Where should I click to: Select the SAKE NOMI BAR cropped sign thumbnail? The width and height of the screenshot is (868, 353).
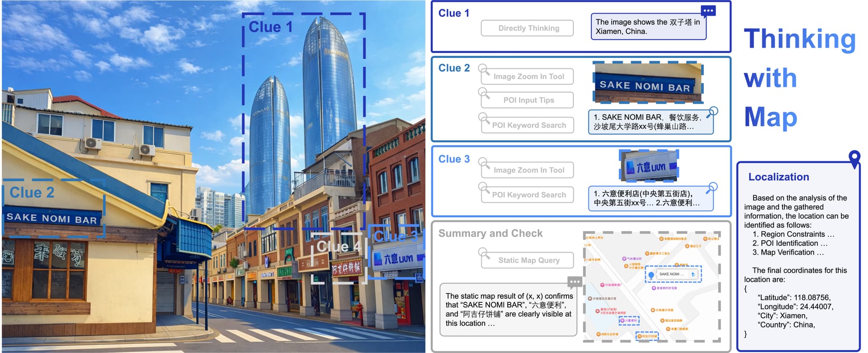click(x=647, y=82)
